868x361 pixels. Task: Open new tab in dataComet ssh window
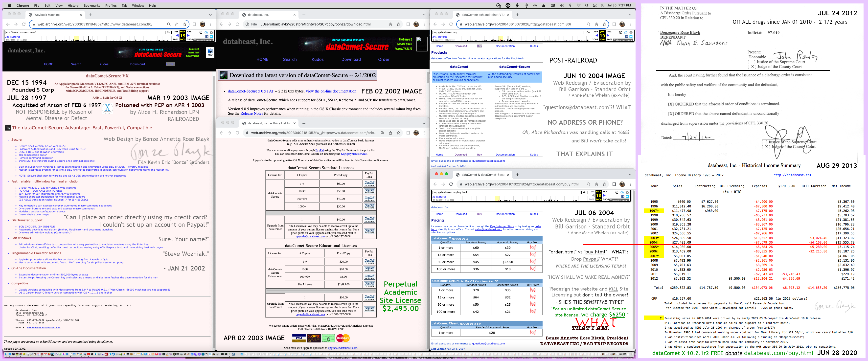click(x=518, y=15)
